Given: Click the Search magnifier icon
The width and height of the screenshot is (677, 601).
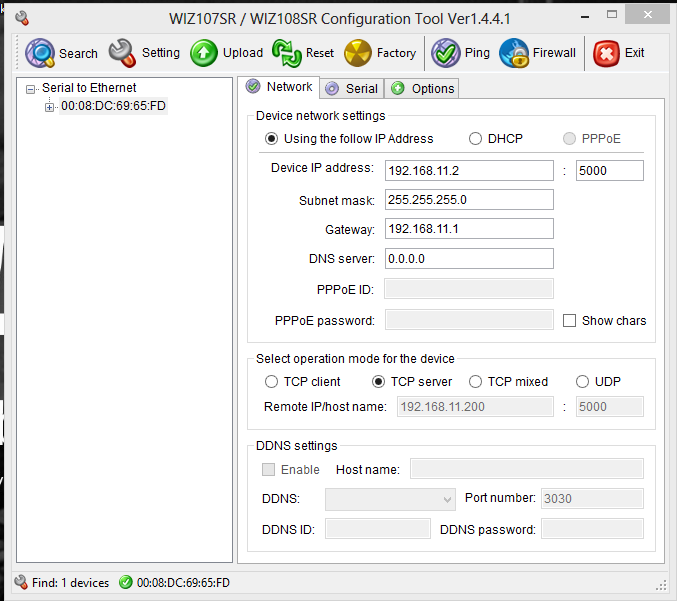Looking at the screenshot, I should coord(40,53).
